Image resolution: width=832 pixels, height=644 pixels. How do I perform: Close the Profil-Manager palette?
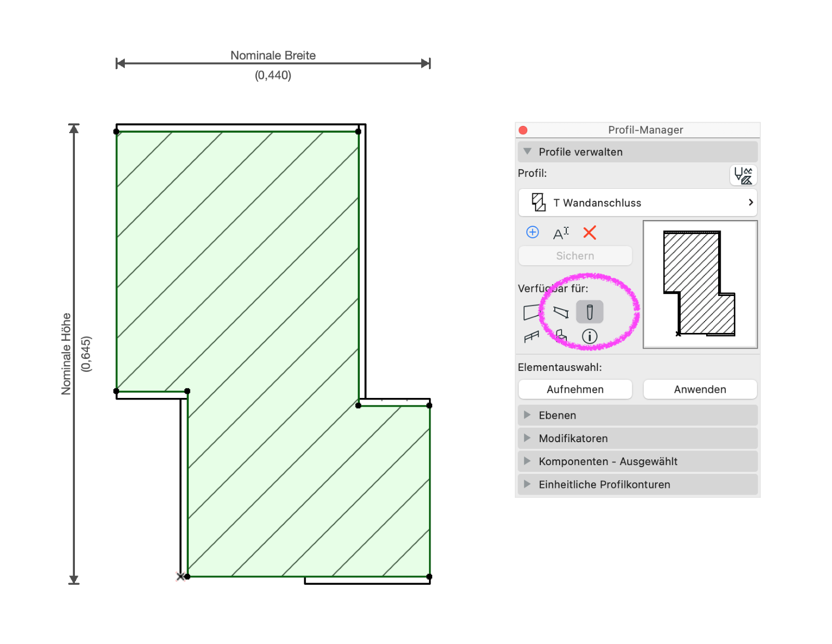coord(523,130)
